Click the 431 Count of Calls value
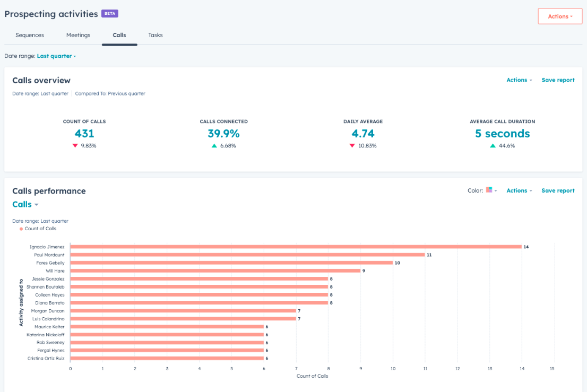 [x=84, y=134]
